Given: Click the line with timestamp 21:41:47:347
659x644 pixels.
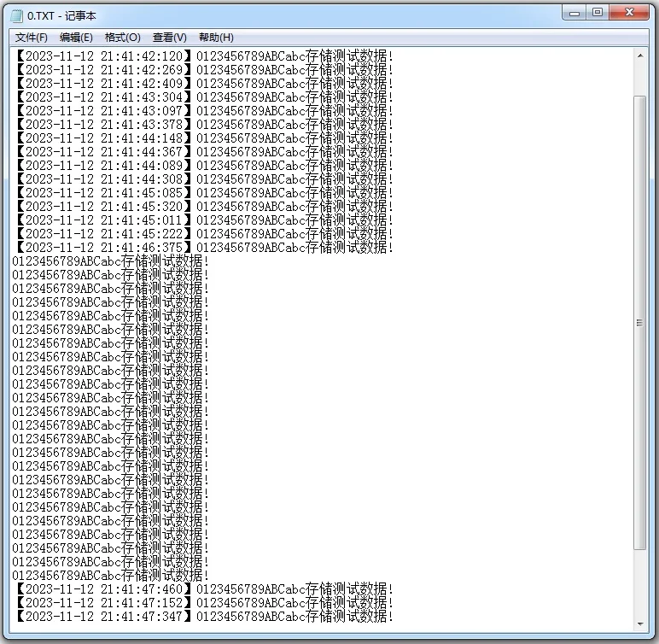Looking at the screenshot, I should [x=204, y=616].
